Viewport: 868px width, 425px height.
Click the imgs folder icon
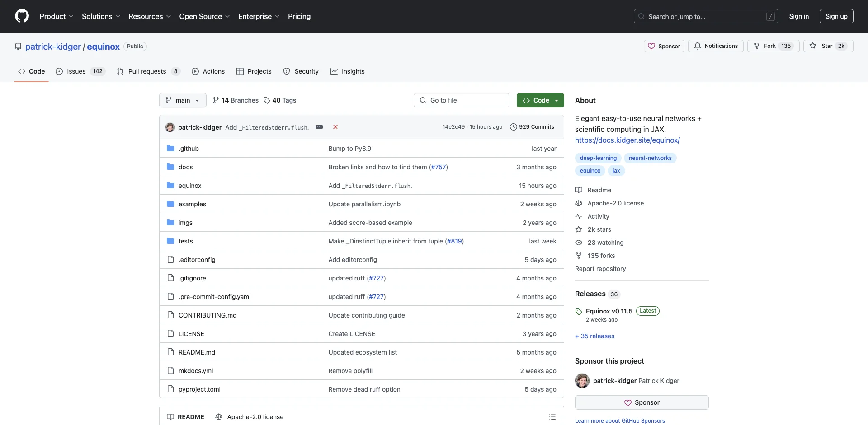tap(170, 223)
